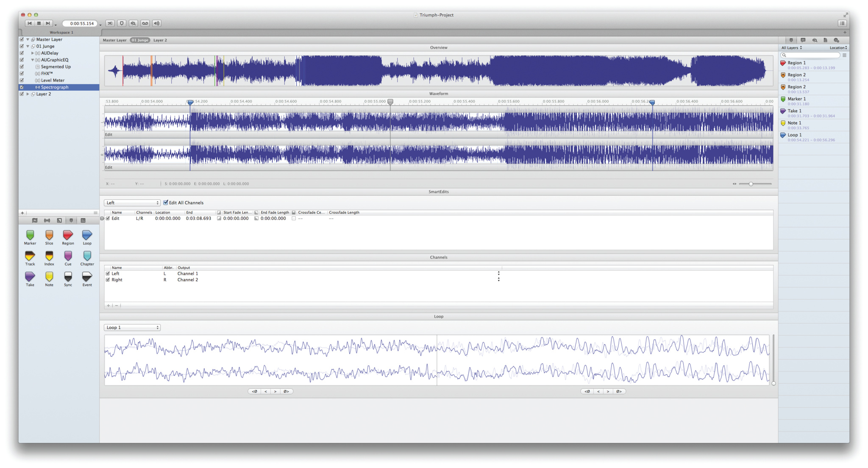Viewport: 868px width, 468px height.
Task: Open the Loop 1 dropdown
Action: tap(132, 328)
